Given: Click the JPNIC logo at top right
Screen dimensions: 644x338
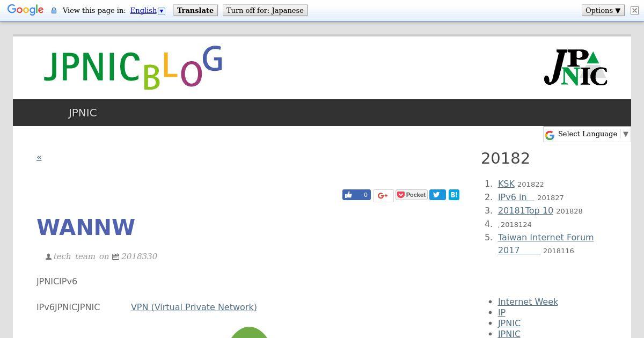Looking at the screenshot, I should pyautogui.click(x=575, y=68).
